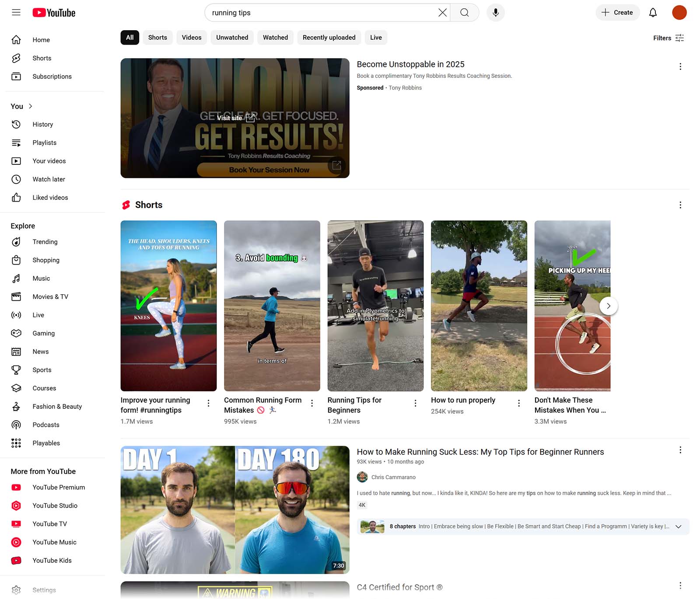Open notifications via the bell icon
Screen dimensions: 700x599
pyautogui.click(x=653, y=12)
